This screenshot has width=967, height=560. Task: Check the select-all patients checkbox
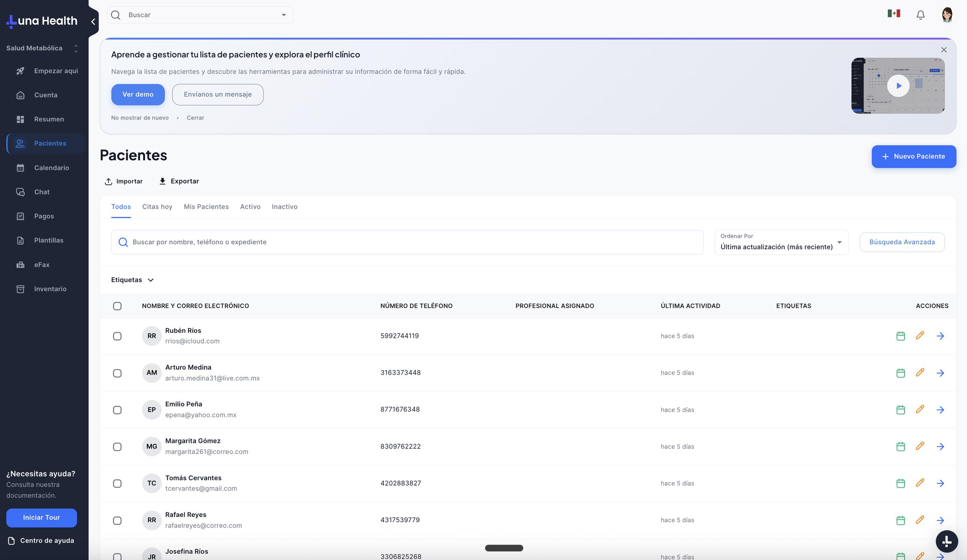tap(117, 306)
